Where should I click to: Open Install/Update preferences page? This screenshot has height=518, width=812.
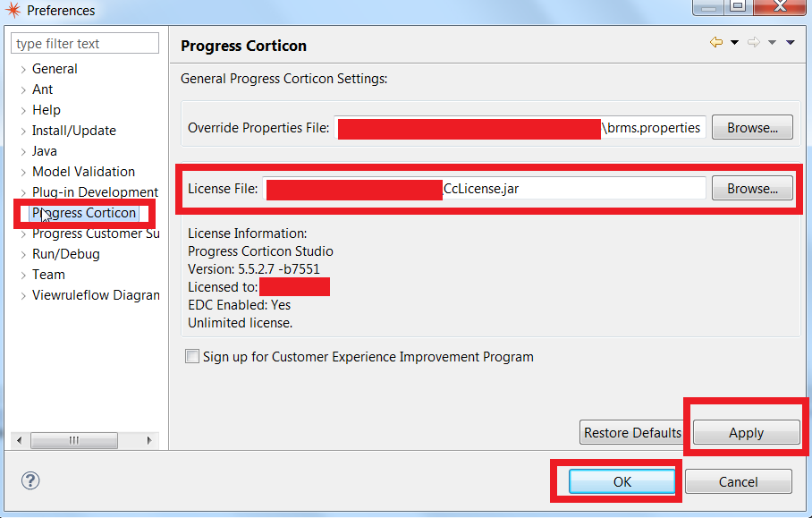click(74, 131)
